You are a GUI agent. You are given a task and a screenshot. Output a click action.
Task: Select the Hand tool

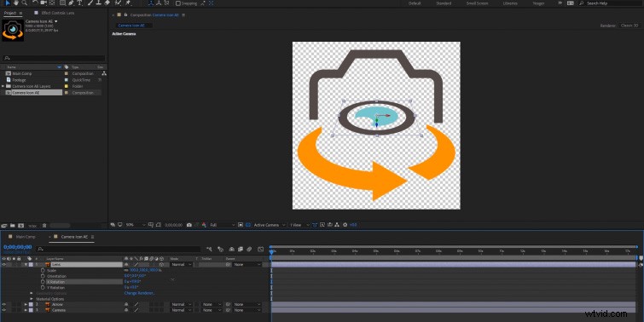coord(16,3)
